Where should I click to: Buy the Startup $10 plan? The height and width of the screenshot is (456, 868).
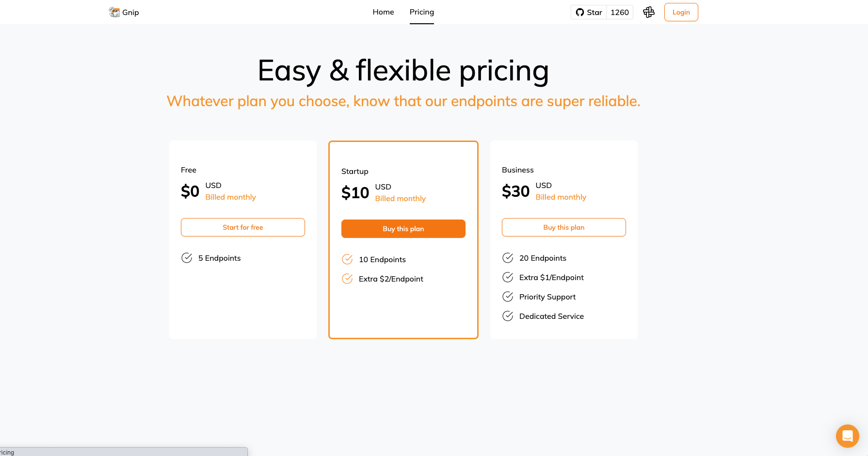(x=403, y=229)
